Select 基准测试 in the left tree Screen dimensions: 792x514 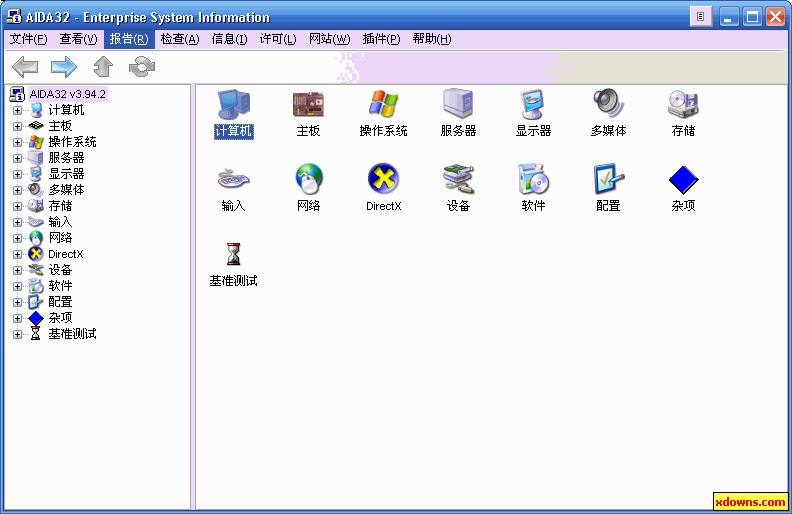click(x=72, y=334)
